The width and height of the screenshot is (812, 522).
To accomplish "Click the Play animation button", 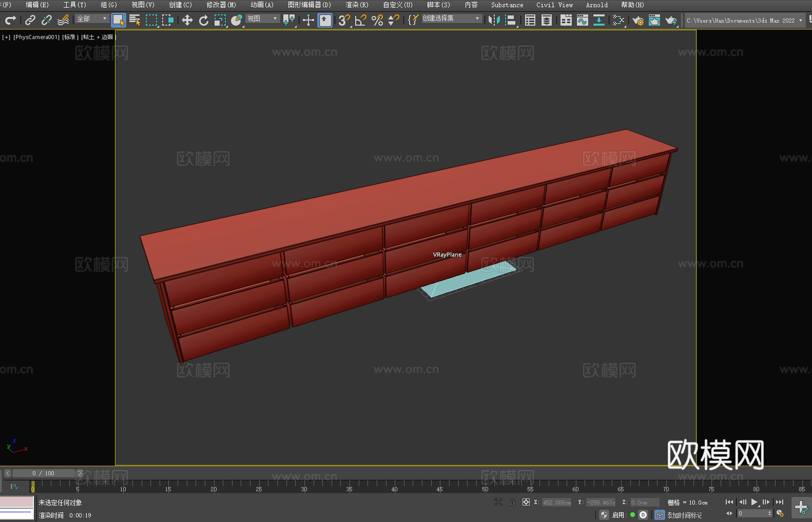I will [x=754, y=502].
